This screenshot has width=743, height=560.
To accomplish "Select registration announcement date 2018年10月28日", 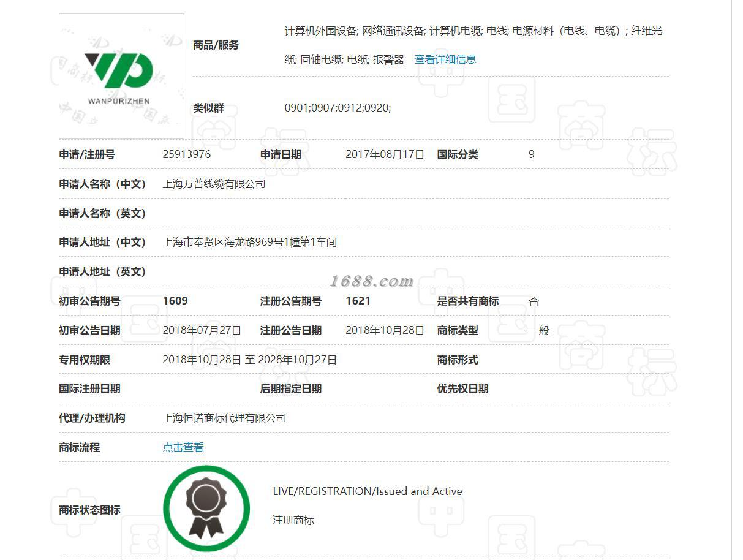I will (385, 330).
